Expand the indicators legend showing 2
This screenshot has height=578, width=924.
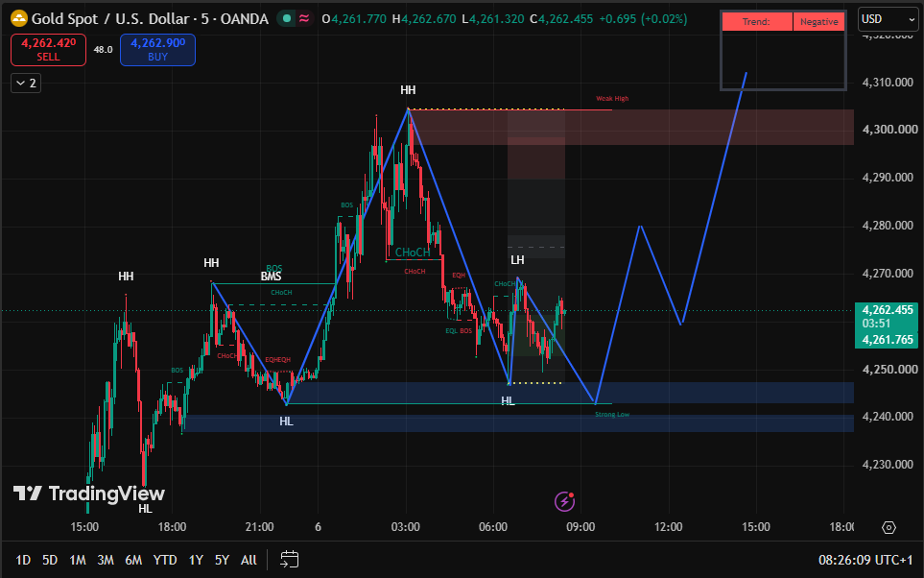coord(26,84)
